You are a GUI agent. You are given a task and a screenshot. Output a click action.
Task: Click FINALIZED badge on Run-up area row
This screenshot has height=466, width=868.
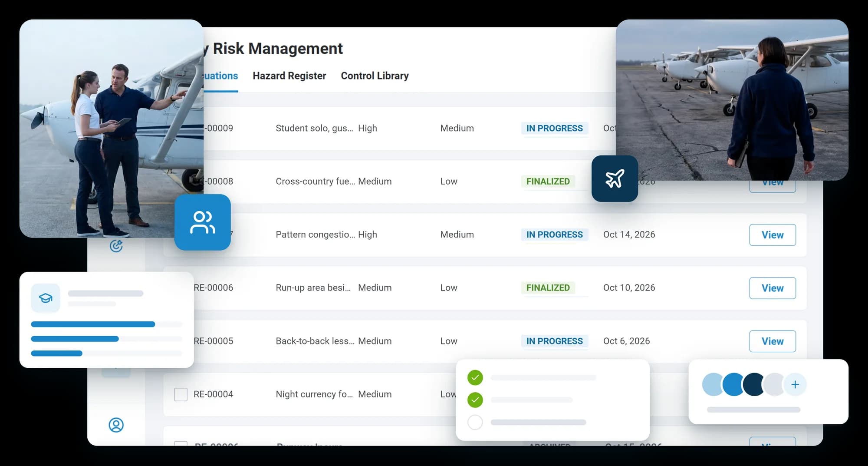tap(548, 288)
